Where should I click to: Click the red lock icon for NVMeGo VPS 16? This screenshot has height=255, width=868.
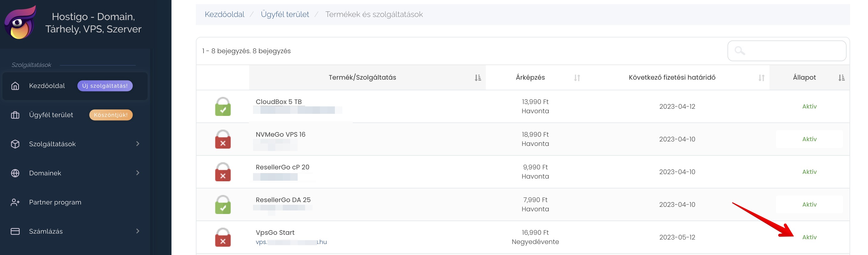(x=223, y=139)
